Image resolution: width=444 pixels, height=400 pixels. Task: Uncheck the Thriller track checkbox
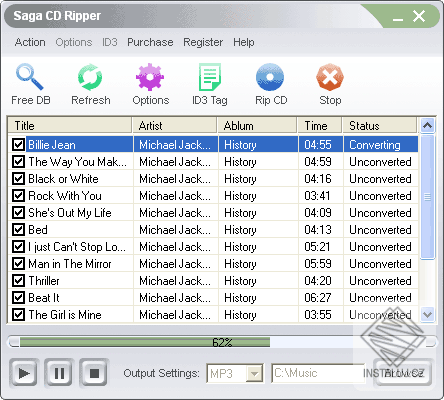pyautogui.click(x=18, y=281)
